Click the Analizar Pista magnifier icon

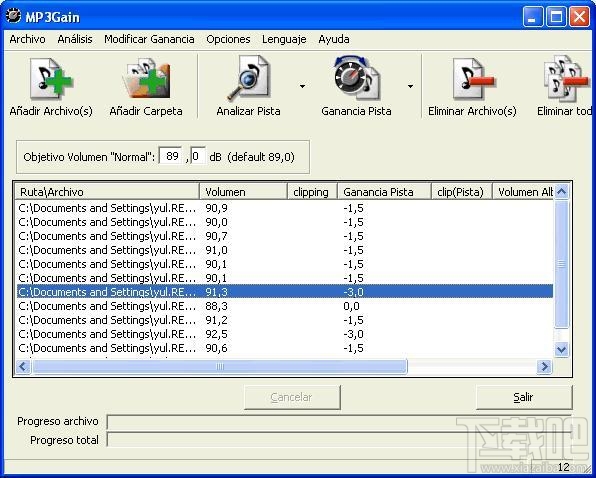249,79
